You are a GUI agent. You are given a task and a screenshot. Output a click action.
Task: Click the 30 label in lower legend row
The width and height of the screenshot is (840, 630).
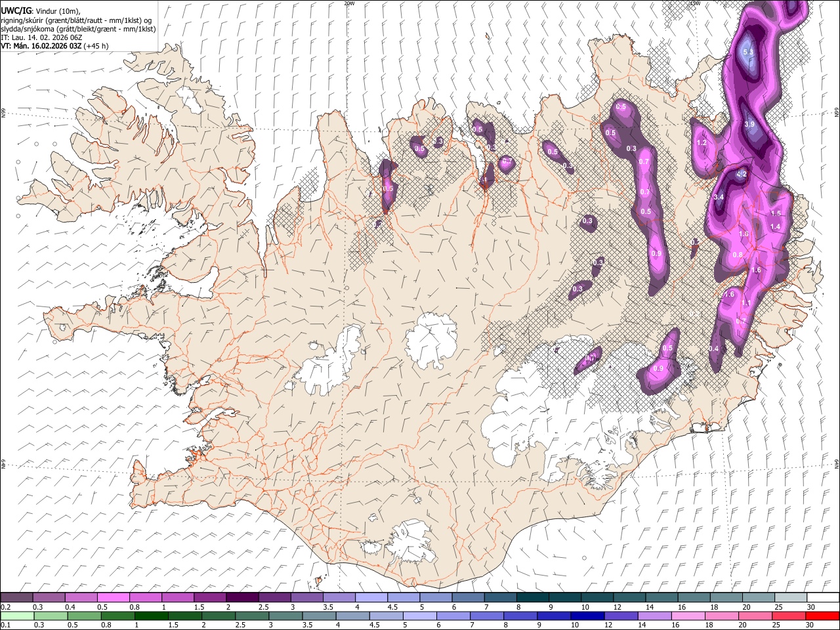(810, 625)
